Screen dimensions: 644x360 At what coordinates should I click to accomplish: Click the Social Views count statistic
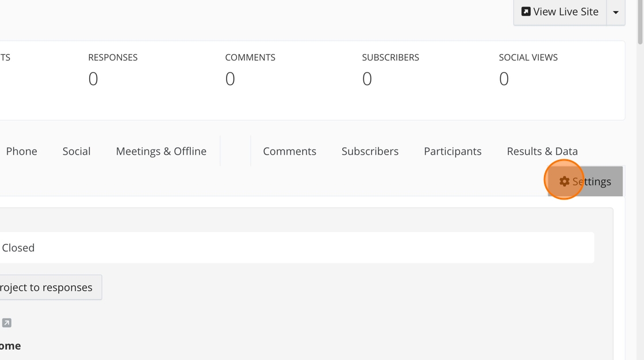click(x=504, y=79)
